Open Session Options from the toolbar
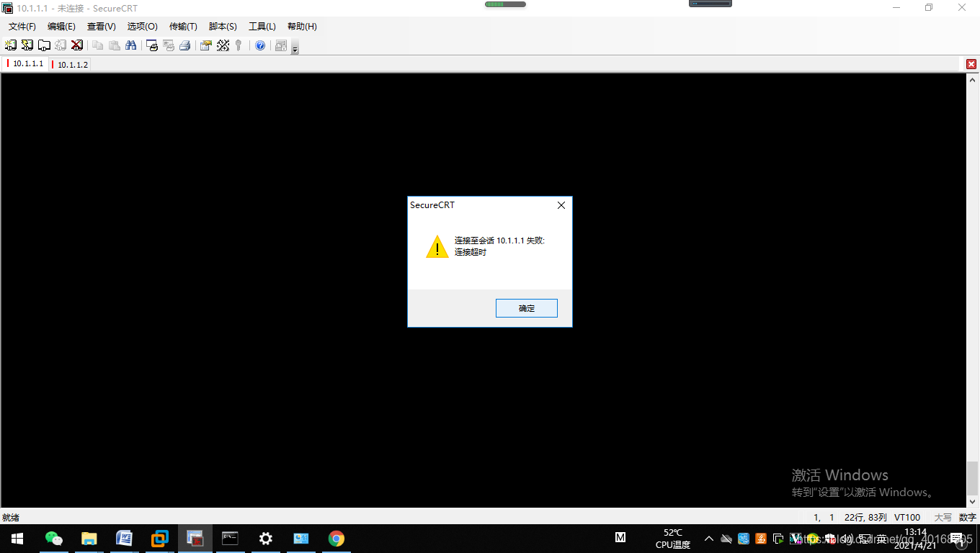Image resolution: width=980 pixels, height=553 pixels. pyautogui.click(x=206, y=45)
